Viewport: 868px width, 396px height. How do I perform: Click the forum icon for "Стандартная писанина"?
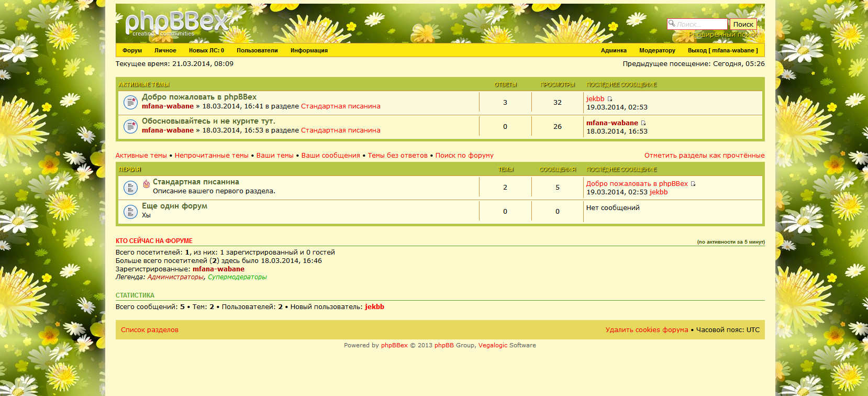click(130, 187)
